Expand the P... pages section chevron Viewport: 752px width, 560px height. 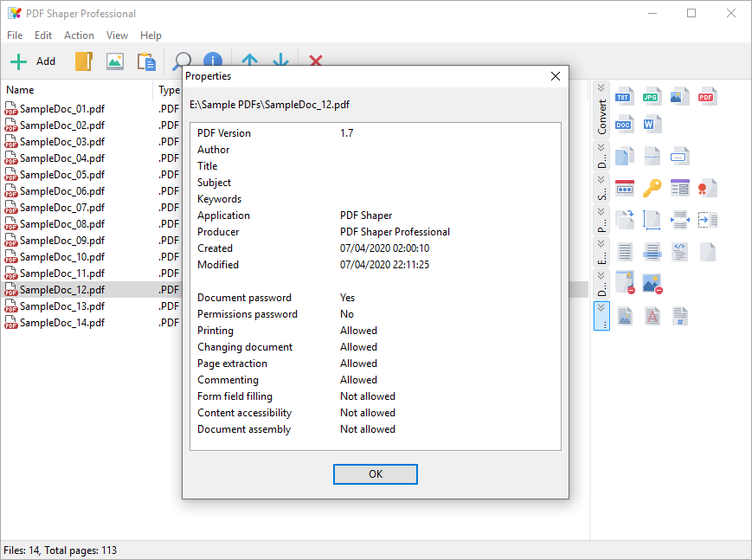point(601,211)
